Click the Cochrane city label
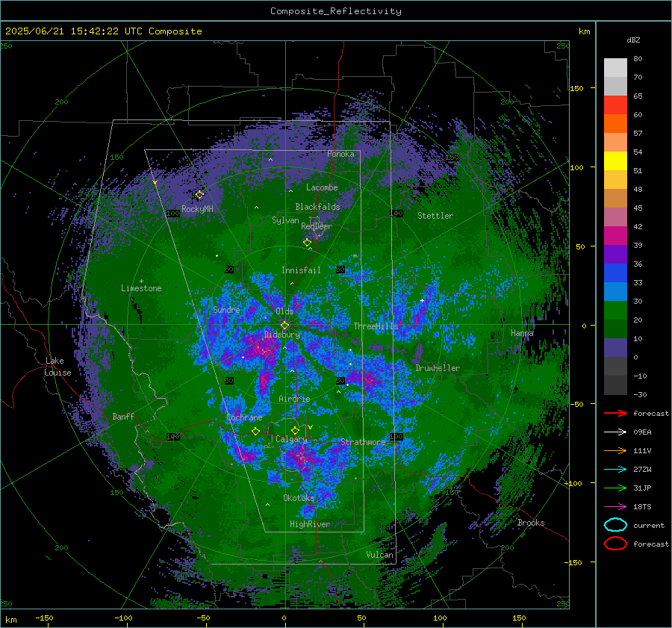Screen dimensions: 672x628 244,417
